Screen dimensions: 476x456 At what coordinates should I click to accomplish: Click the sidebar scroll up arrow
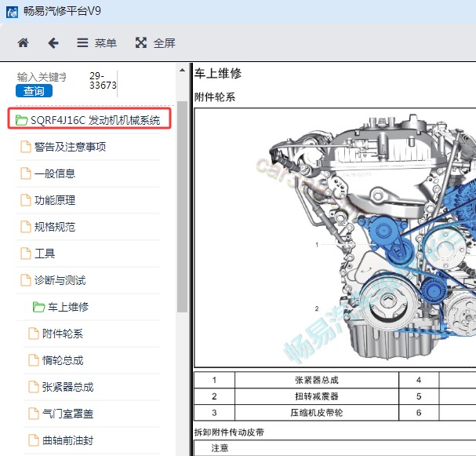tap(182, 70)
